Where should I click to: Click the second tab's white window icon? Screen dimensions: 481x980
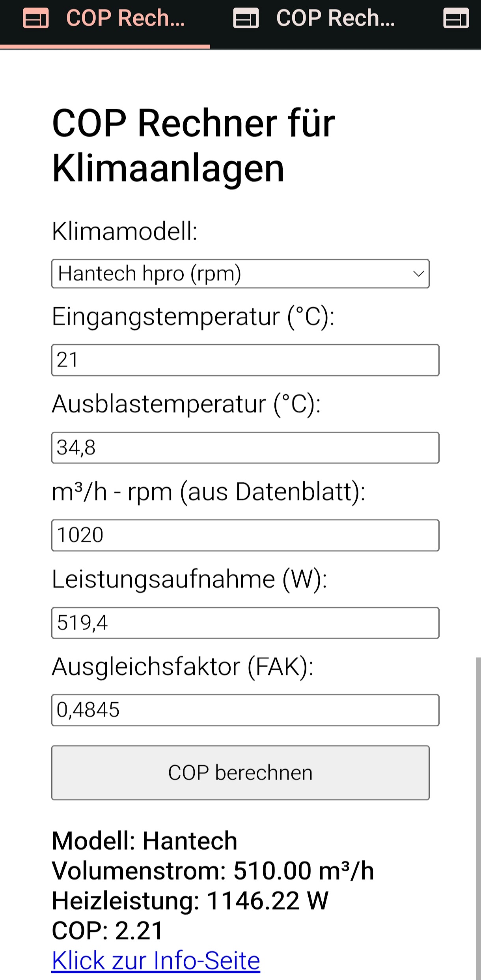[246, 19]
